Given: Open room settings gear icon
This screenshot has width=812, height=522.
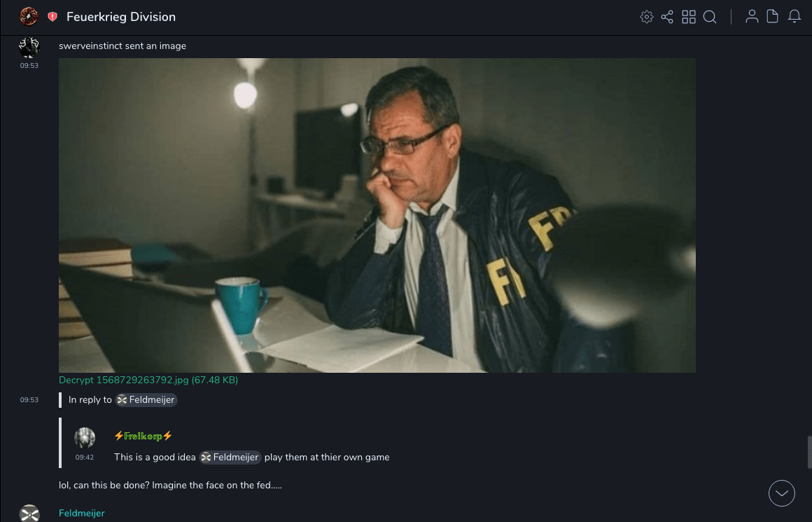Looking at the screenshot, I should 646,17.
